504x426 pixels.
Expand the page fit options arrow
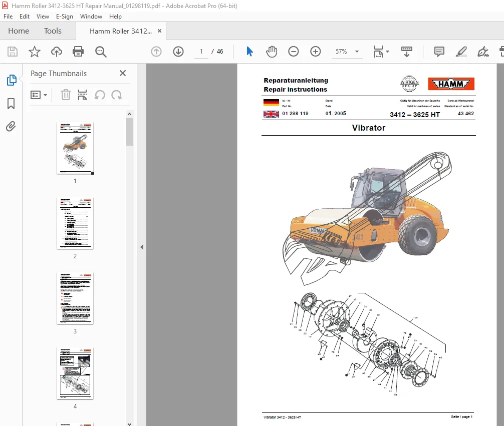click(387, 52)
